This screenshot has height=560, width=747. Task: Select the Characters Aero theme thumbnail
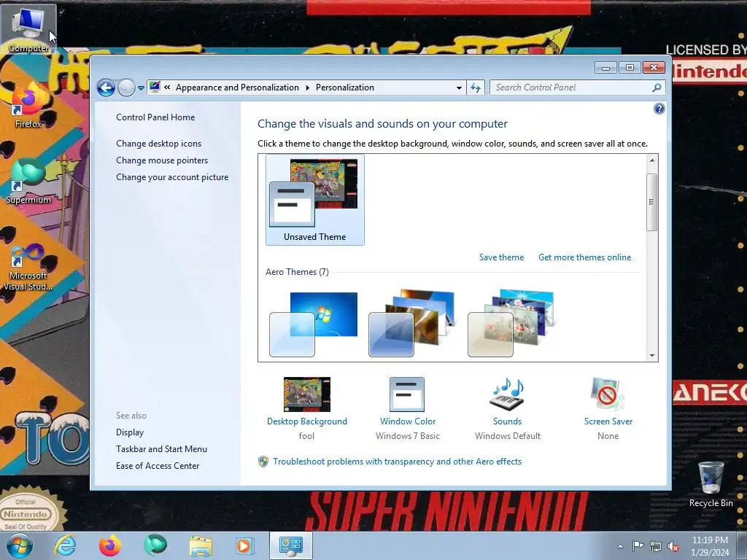pyautogui.click(x=511, y=323)
